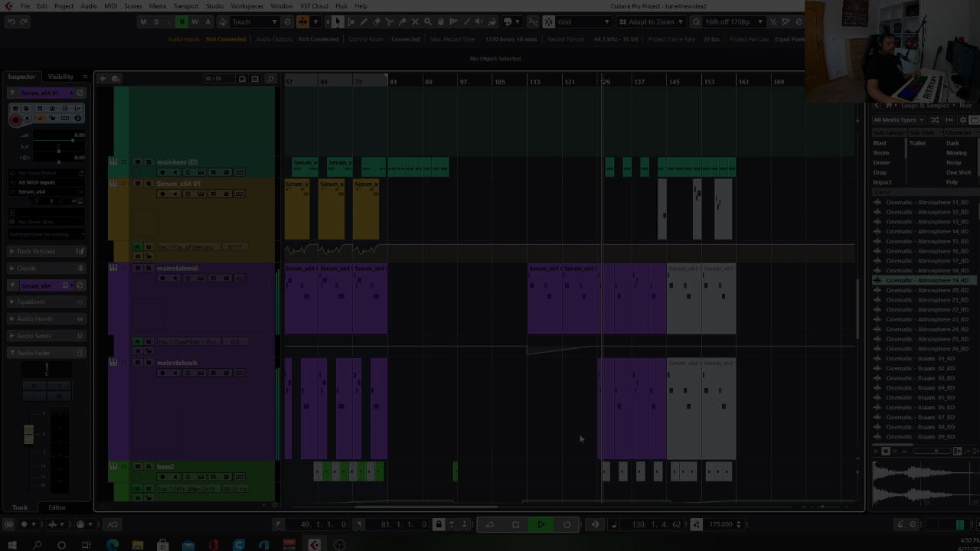Expand the Chords section in Inspector

[x=47, y=268]
